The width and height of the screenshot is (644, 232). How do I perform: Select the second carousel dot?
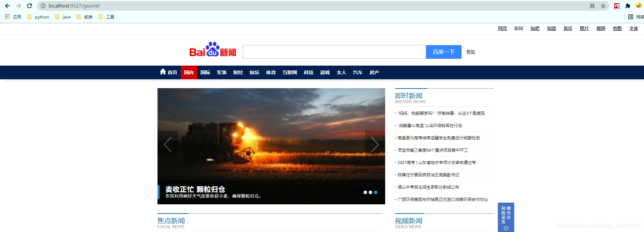point(370,192)
